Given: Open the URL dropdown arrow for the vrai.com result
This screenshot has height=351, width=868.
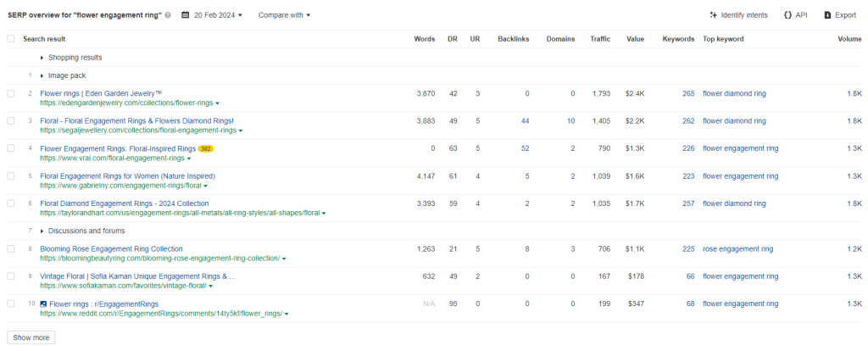Looking at the screenshot, I should [x=188, y=159].
